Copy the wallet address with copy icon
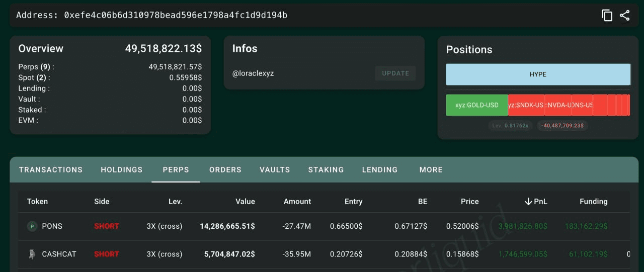The image size is (644, 272). coord(607,16)
